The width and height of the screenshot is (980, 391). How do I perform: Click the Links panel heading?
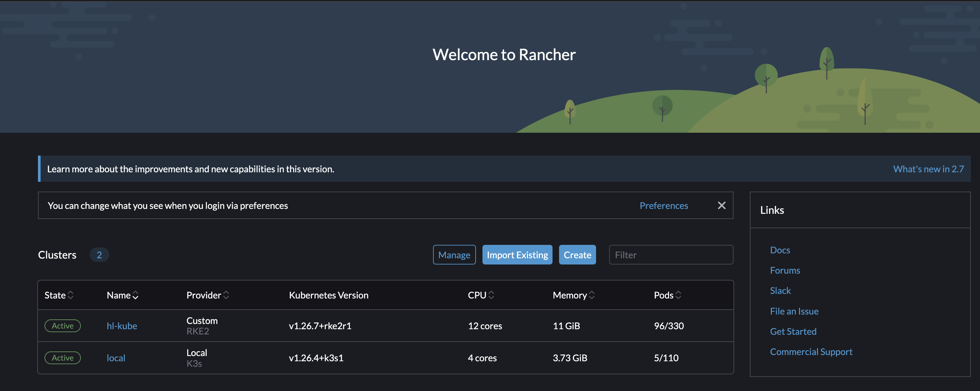pyautogui.click(x=772, y=210)
